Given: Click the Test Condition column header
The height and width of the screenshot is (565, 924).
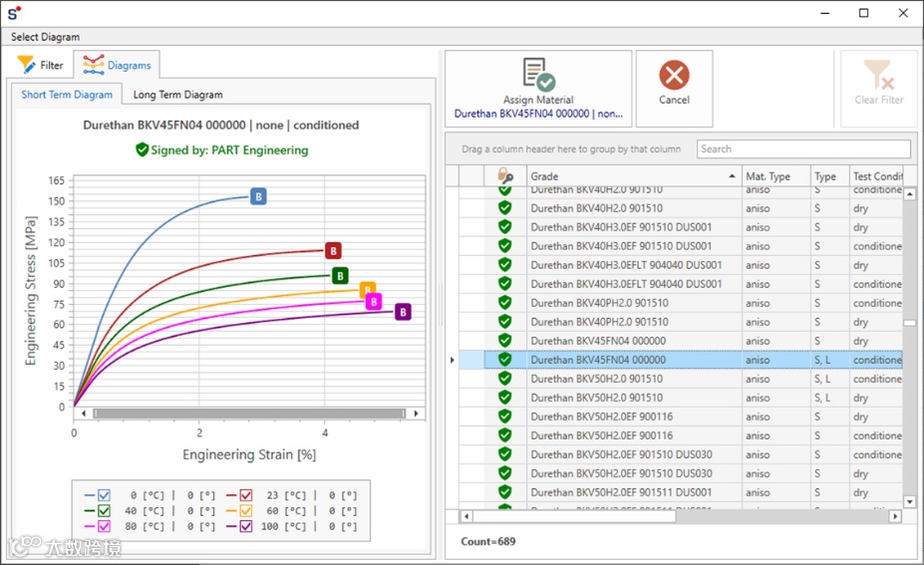Looking at the screenshot, I should tap(876, 176).
